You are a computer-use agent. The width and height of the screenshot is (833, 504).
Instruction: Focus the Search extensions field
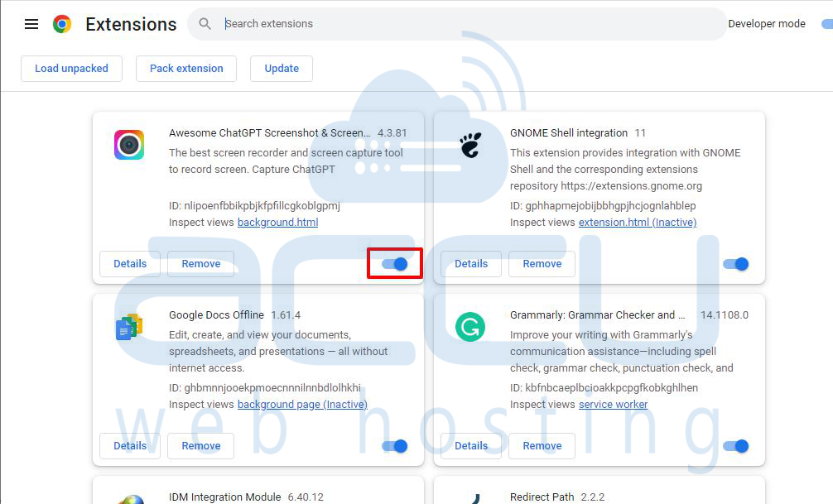pos(457,24)
